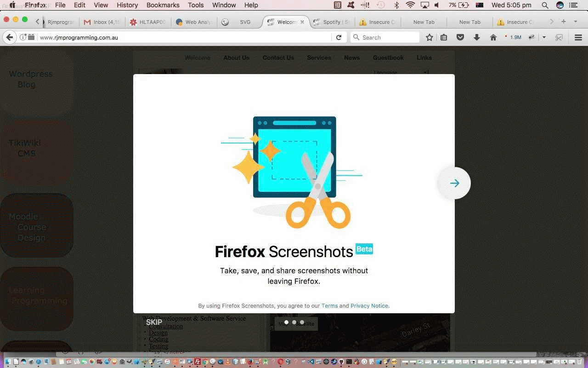
Task: Open the Privacy Notice link
Action: click(369, 306)
